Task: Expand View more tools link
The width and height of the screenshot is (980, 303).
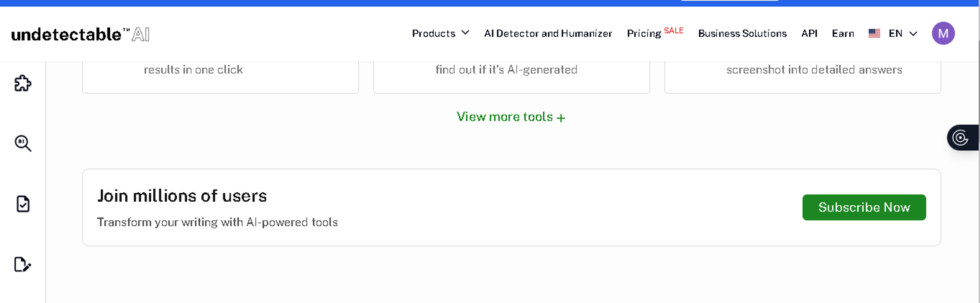Action: click(x=510, y=117)
